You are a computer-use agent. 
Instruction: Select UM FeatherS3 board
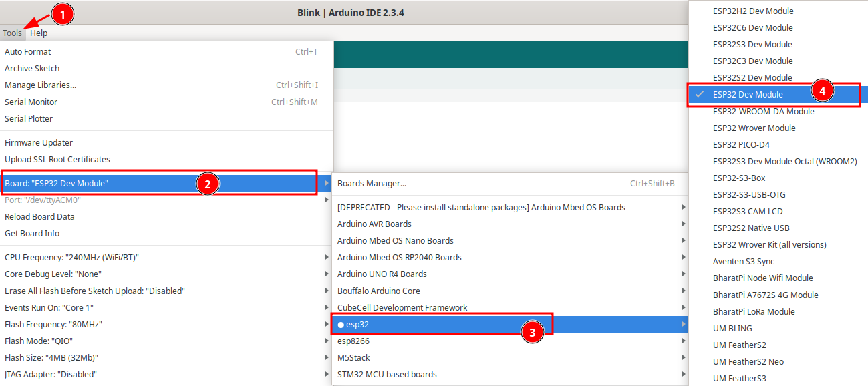778,378
